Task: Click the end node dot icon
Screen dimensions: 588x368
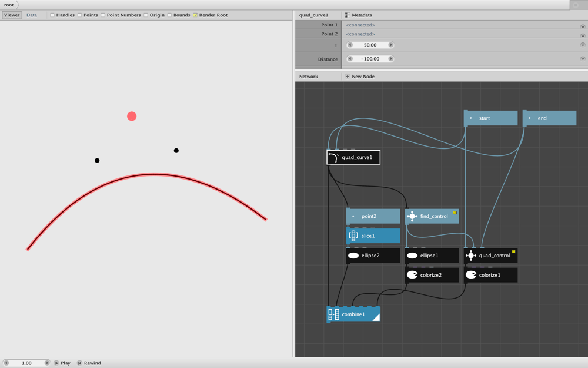Action: 530,118
